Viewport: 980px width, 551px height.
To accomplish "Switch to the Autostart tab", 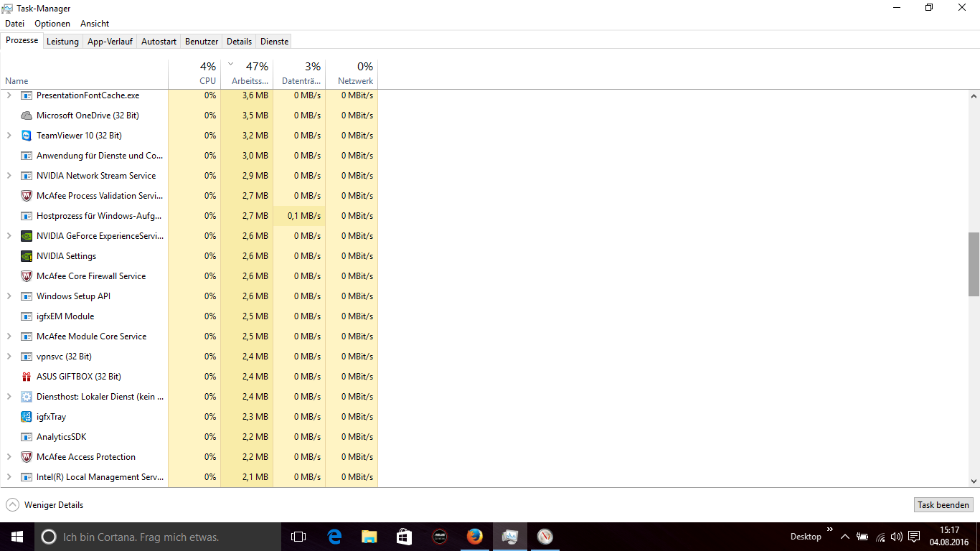I will [159, 42].
